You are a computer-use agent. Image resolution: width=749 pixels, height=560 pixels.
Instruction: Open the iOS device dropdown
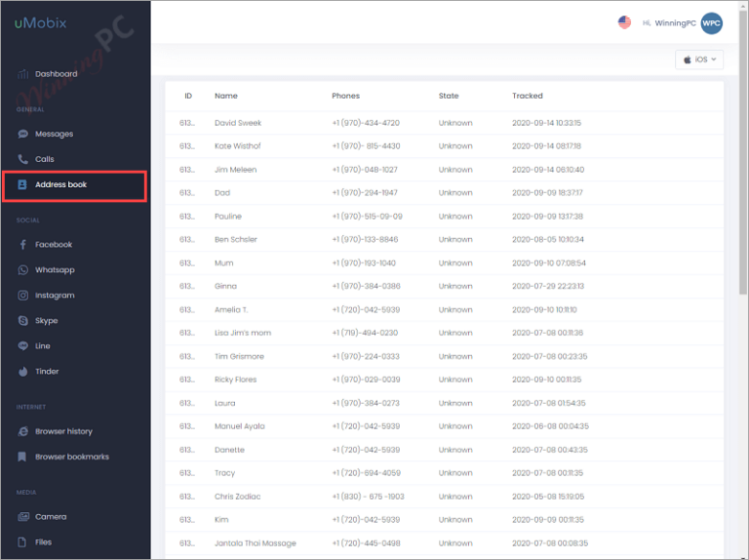pos(699,60)
